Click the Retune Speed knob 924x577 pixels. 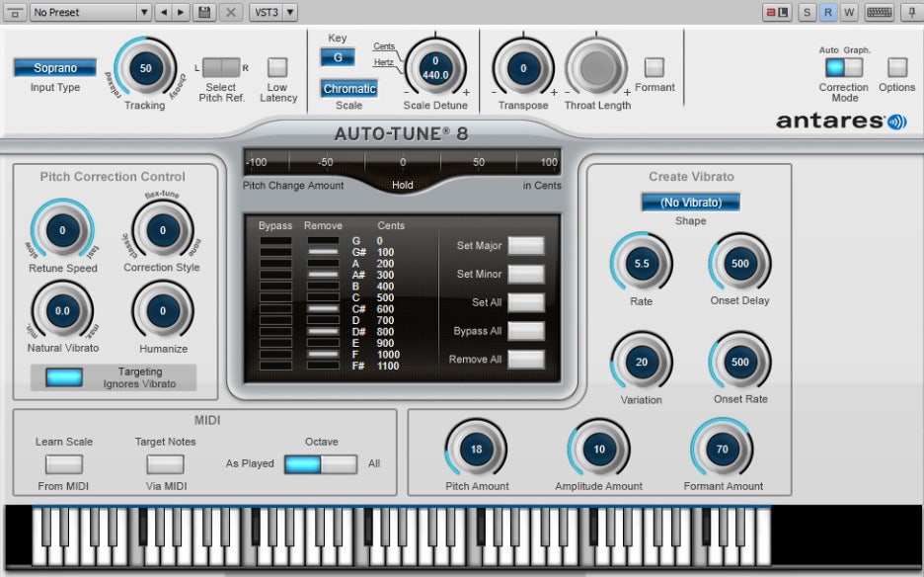(62, 229)
